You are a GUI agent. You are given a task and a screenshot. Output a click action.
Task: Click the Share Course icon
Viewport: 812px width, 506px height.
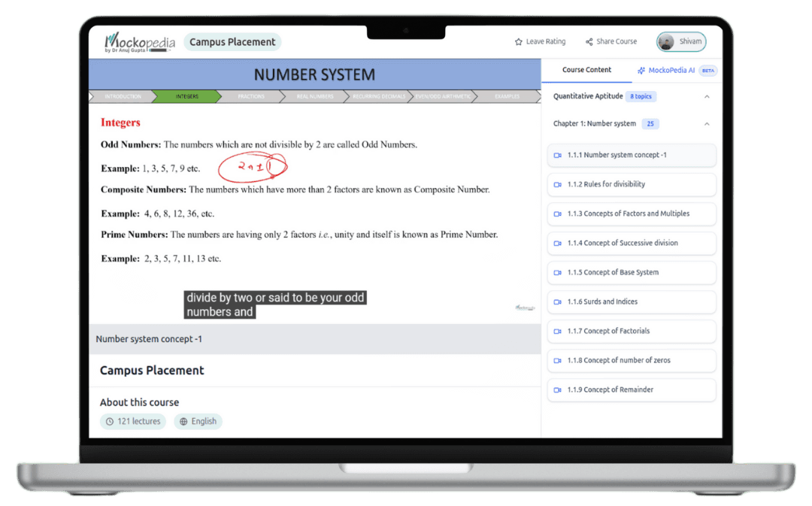[x=589, y=41]
